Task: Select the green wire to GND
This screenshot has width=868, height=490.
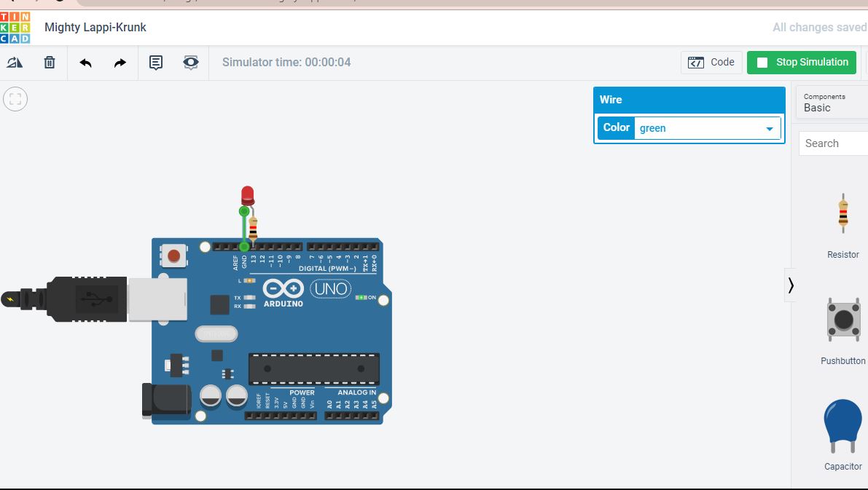Action: (243, 229)
